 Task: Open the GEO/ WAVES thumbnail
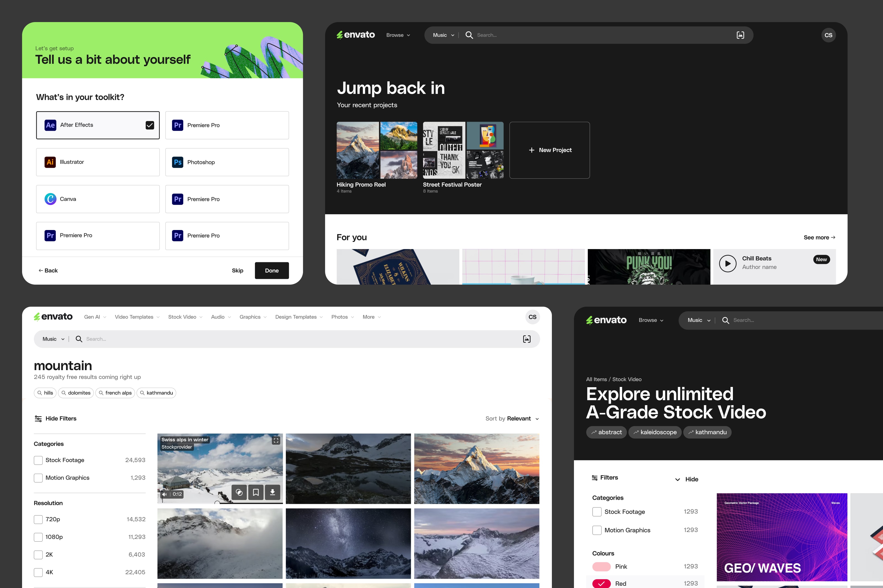[x=782, y=537]
